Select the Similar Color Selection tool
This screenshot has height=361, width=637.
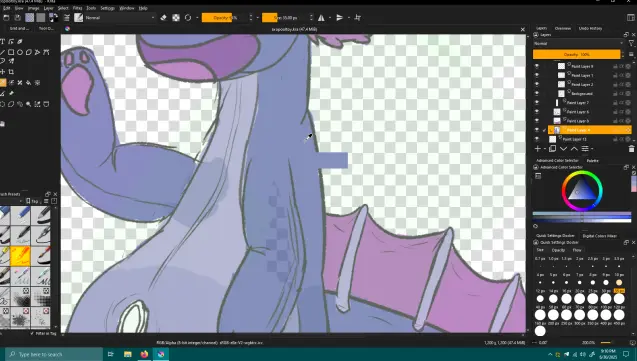point(37,104)
